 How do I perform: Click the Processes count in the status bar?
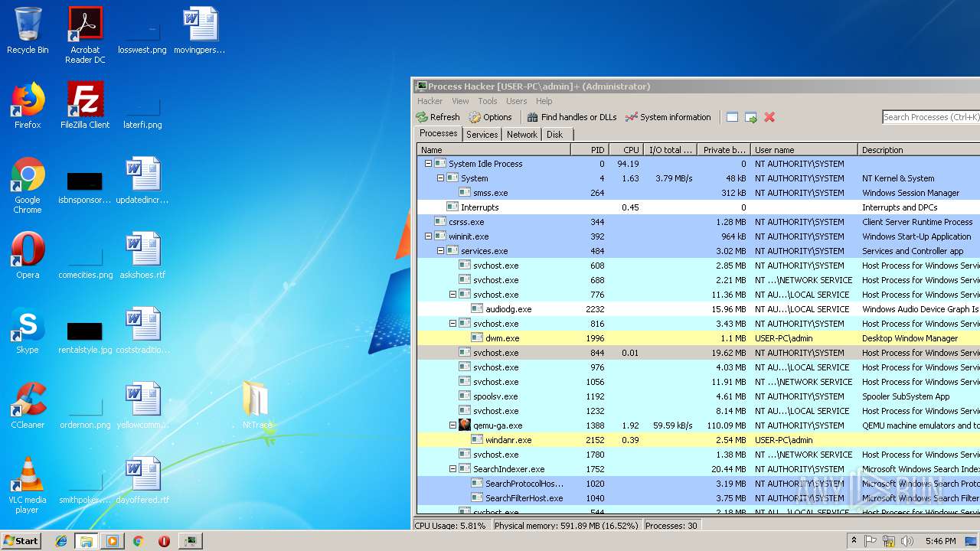pyautogui.click(x=671, y=526)
